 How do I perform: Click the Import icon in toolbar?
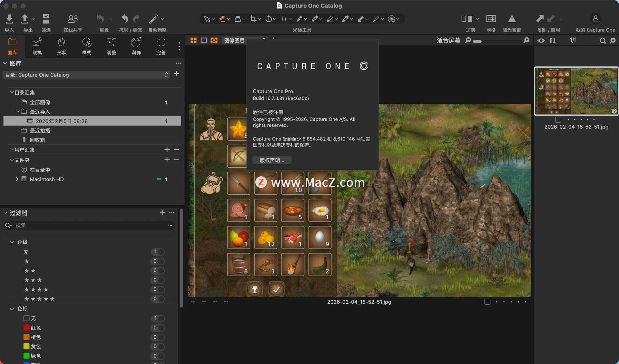(x=9, y=19)
